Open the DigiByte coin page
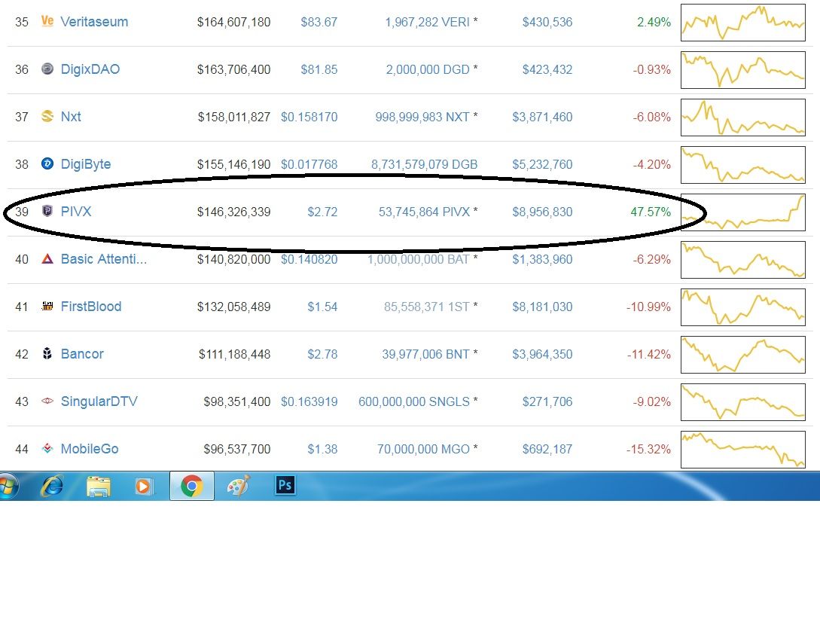The height and width of the screenshot is (644, 820). 86,163
